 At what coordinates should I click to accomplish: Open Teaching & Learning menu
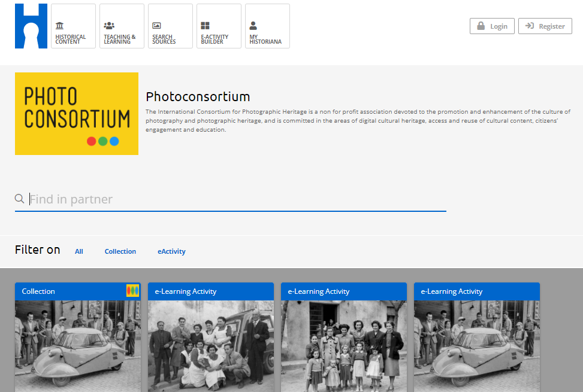[x=122, y=26]
